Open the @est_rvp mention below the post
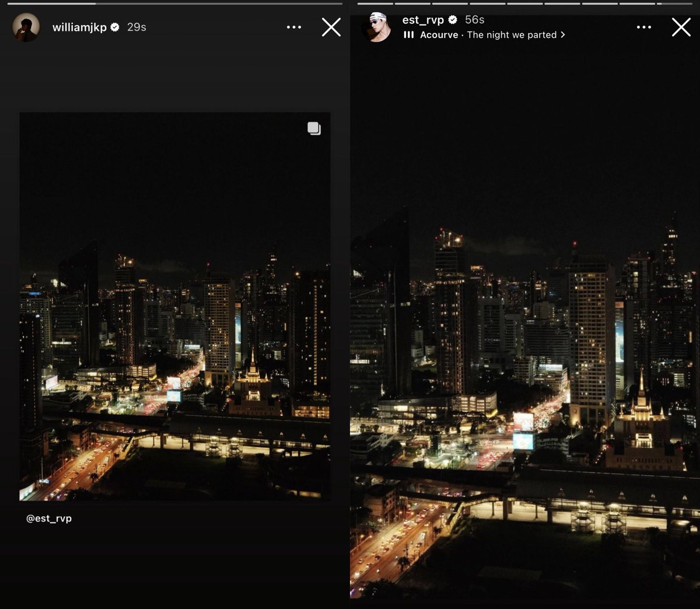The width and height of the screenshot is (700, 609). click(x=49, y=519)
